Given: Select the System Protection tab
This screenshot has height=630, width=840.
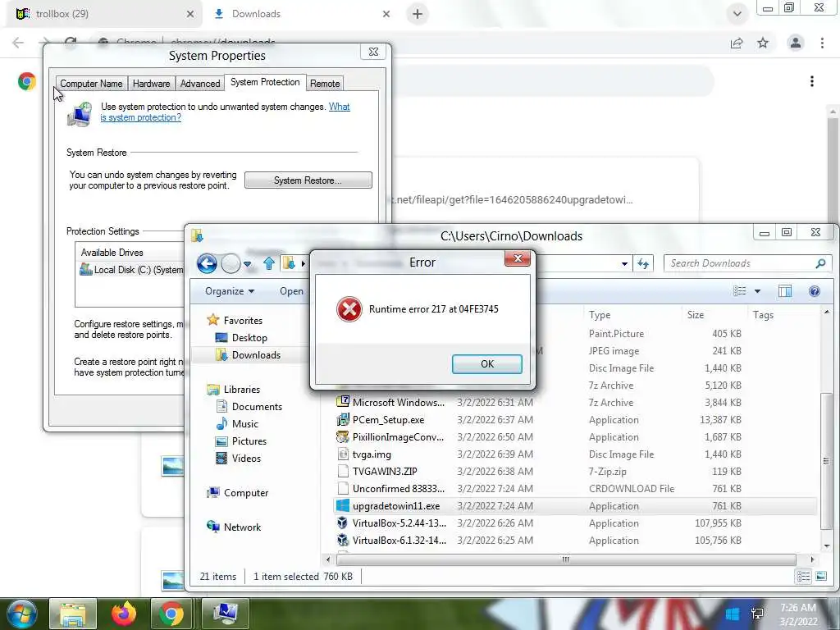Looking at the screenshot, I should pos(265,82).
